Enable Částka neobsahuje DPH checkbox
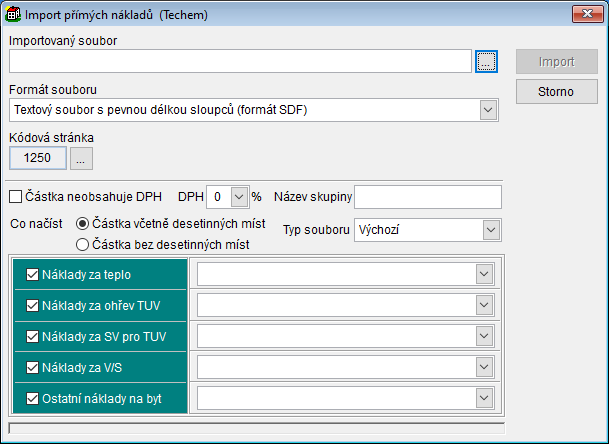Image resolution: width=609 pixels, height=444 pixels. 15,197
